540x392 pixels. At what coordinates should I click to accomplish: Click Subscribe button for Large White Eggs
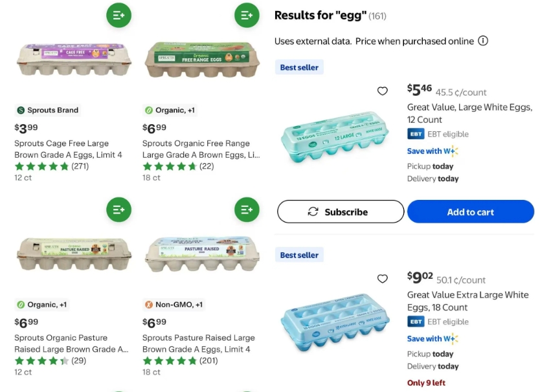pos(341,212)
